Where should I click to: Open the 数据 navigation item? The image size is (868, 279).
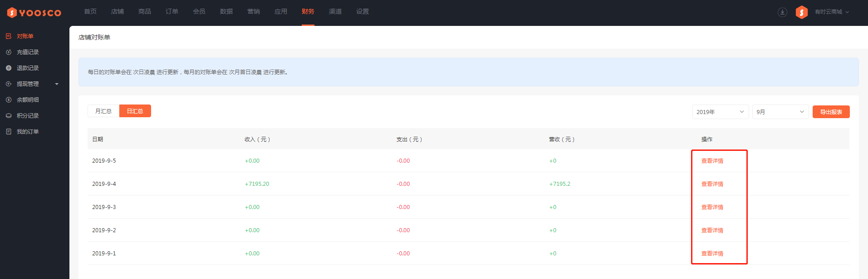[226, 11]
